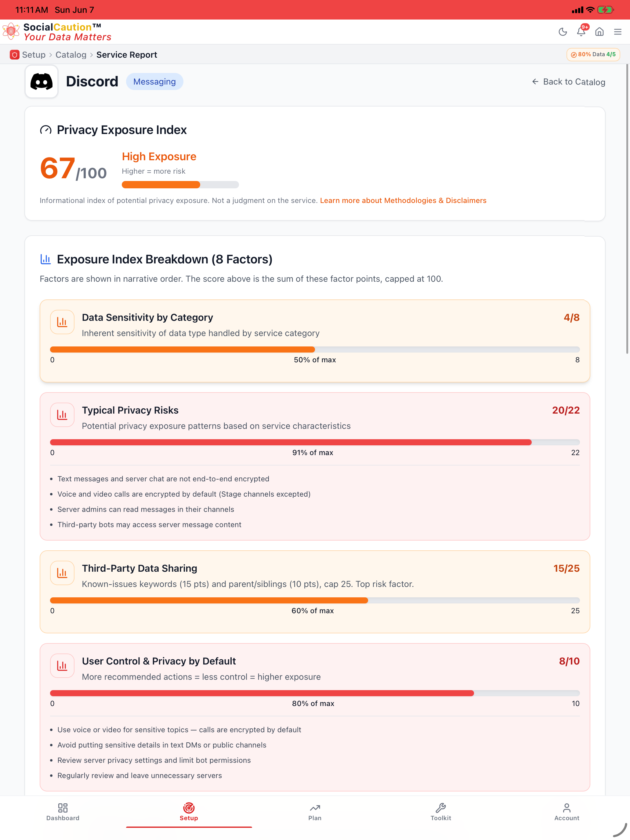This screenshot has width=630, height=840.
Task: Open the Toolkit tab
Action: (x=440, y=812)
